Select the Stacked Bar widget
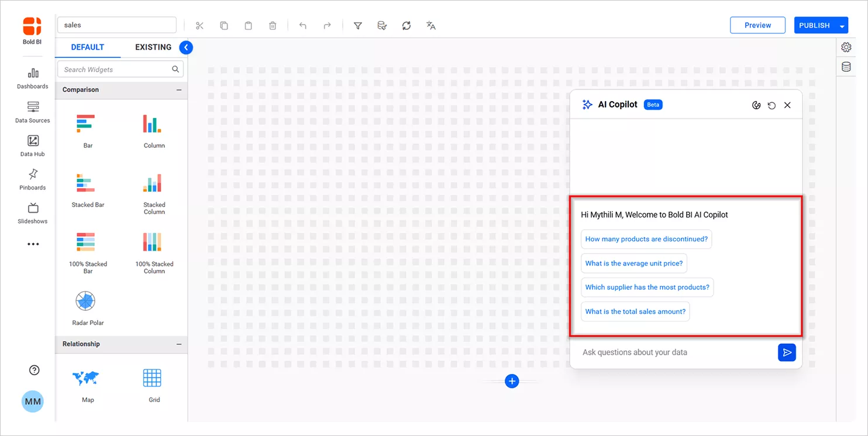 pos(88,190)
